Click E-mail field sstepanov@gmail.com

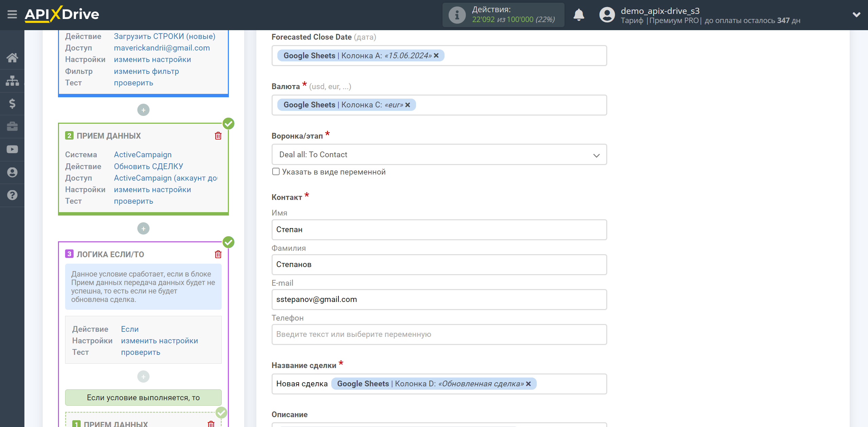439,300
